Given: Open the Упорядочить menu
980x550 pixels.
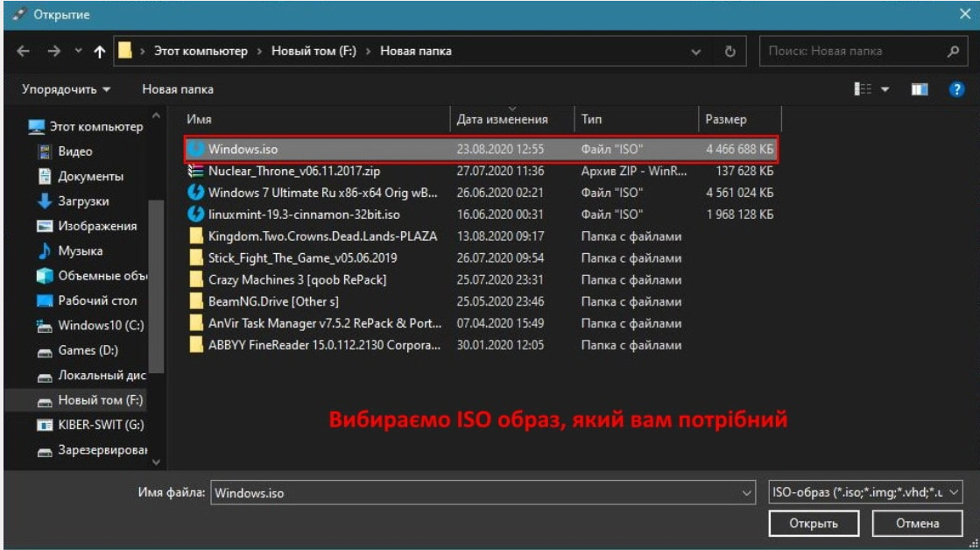Looking at the screenshot, I should (66, 89).
